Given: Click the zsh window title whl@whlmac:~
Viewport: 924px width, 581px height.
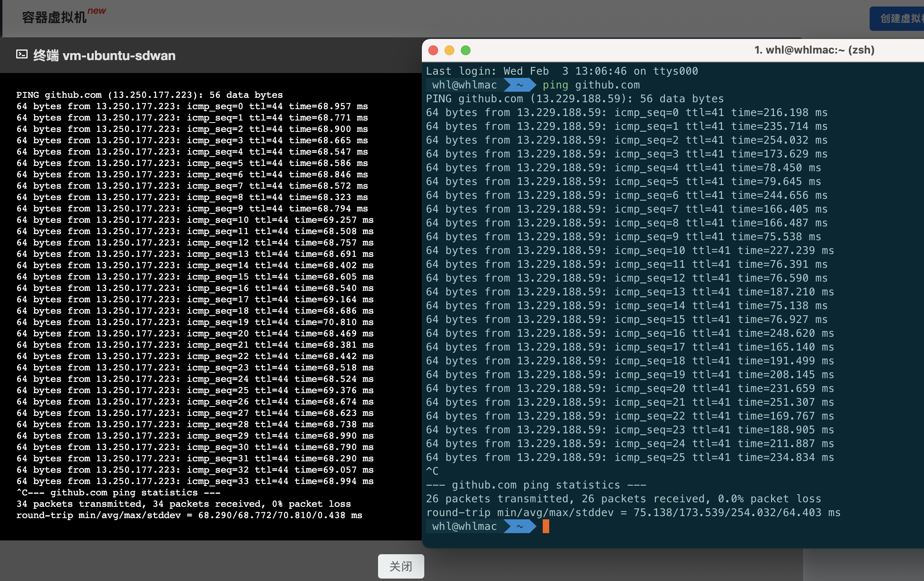Looking at the screenshot, I should (814, 50).
